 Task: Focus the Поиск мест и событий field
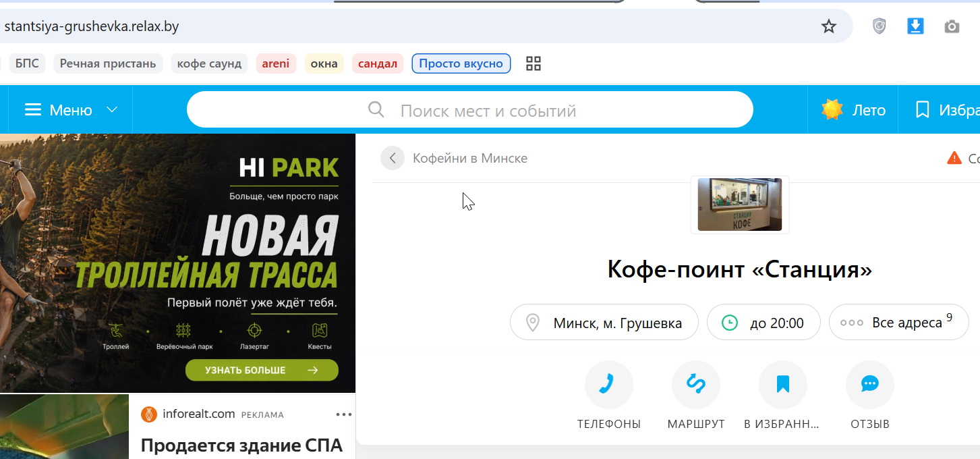469,109
